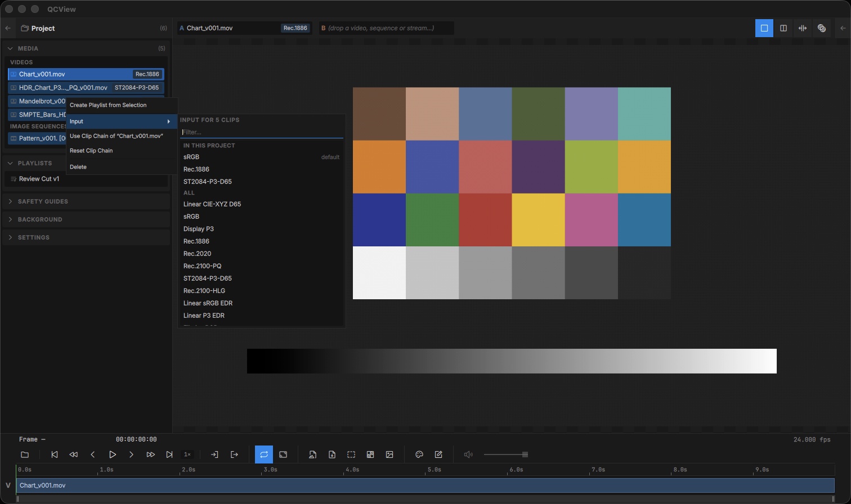Viewport: 851px width, 504px height.
Task: Select Display P3 from the input list
Action: pos(262,229)
